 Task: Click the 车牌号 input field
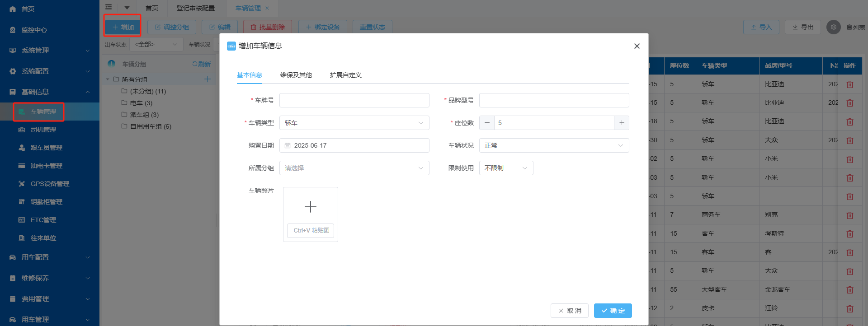[x=354, y=100]
